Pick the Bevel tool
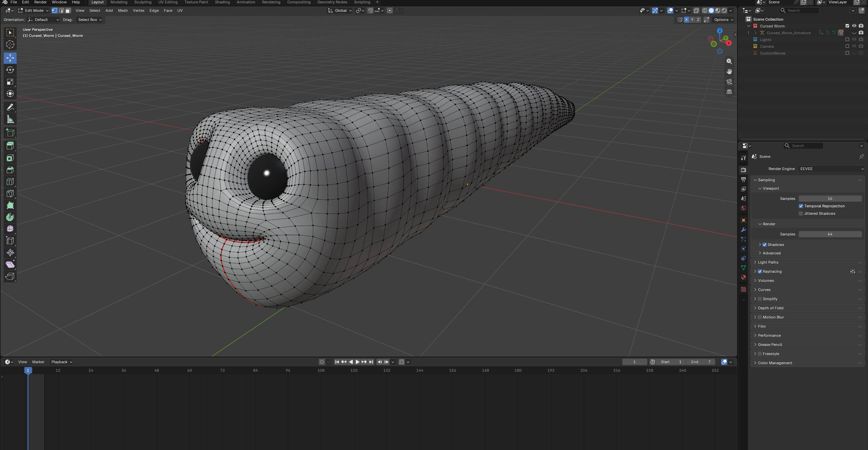This screenshot has height=450, width=868. [10, 170]
